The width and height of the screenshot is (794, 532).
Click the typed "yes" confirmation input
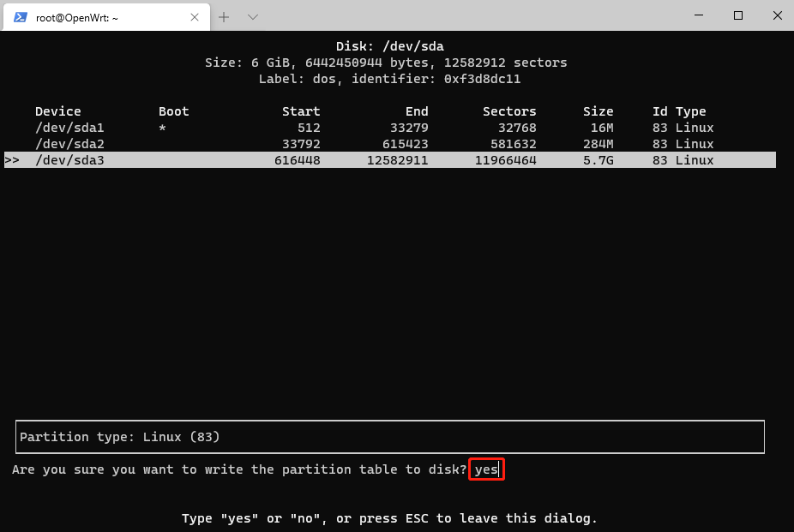[486, 469]
